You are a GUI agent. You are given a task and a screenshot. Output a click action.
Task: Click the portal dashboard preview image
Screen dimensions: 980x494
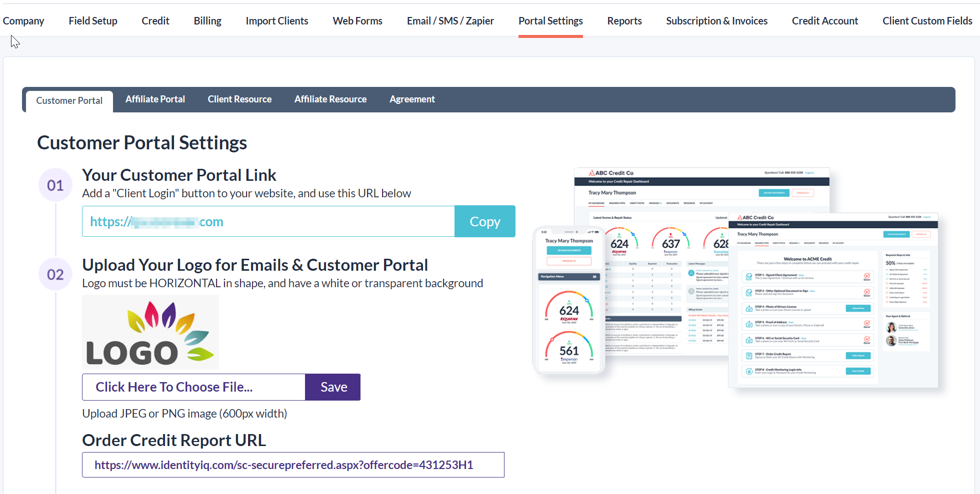click(735, 278)
